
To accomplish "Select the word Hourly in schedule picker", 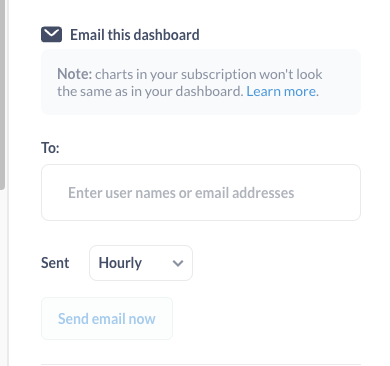I will 120,263.
